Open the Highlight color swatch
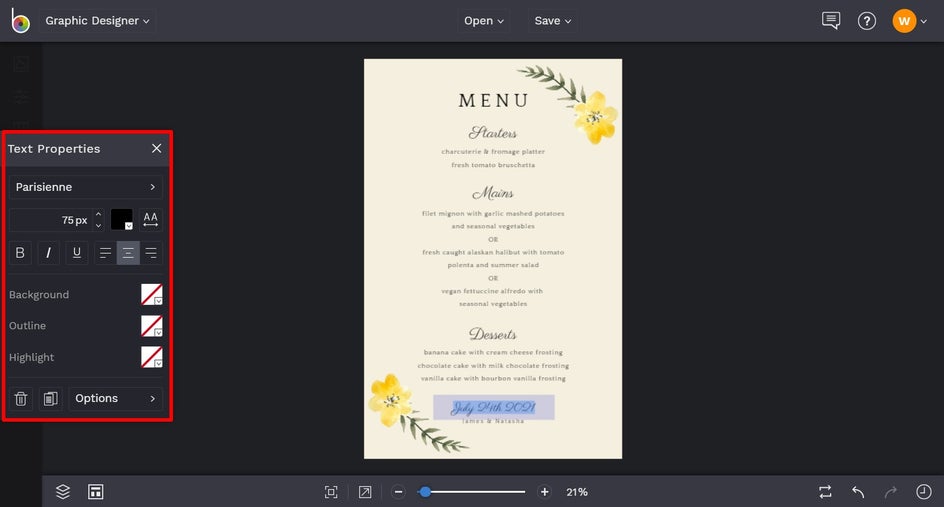Image resolution: width=944 pixels, height=507 pixels. [152, 357]
